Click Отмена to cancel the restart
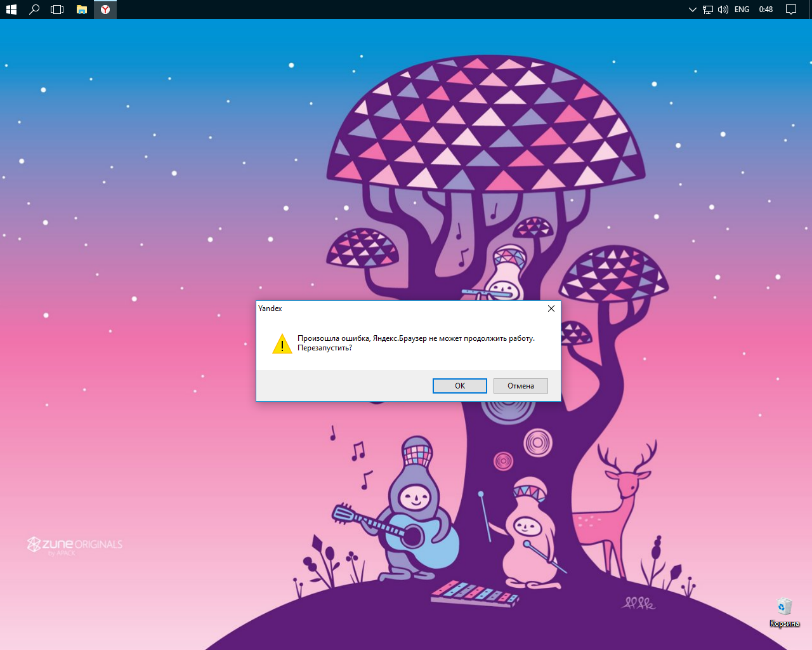812x650 pixels. click(520, 386)
